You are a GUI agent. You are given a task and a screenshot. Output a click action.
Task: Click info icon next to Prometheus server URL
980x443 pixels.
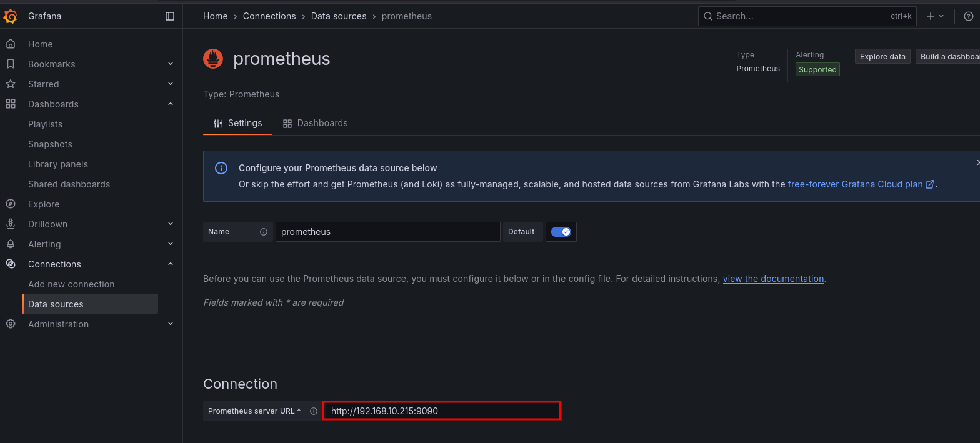pos(314,411)
